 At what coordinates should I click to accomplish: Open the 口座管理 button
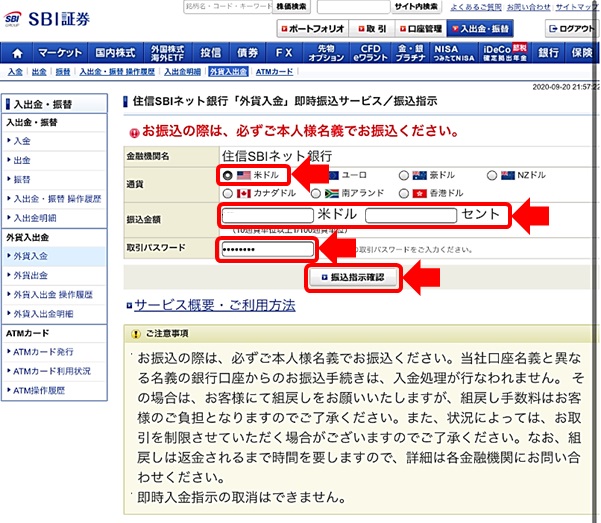click(x=421, y=29)
